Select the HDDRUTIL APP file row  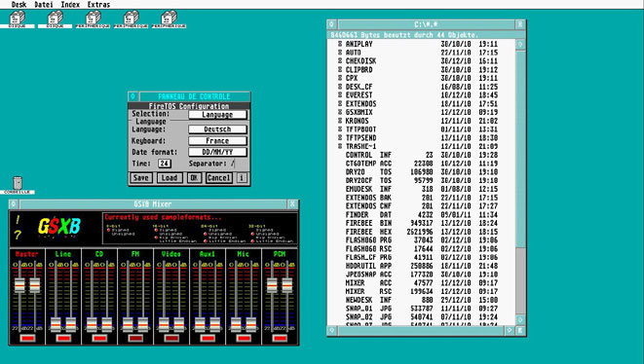pyautogui.click(x=422, y=266)
